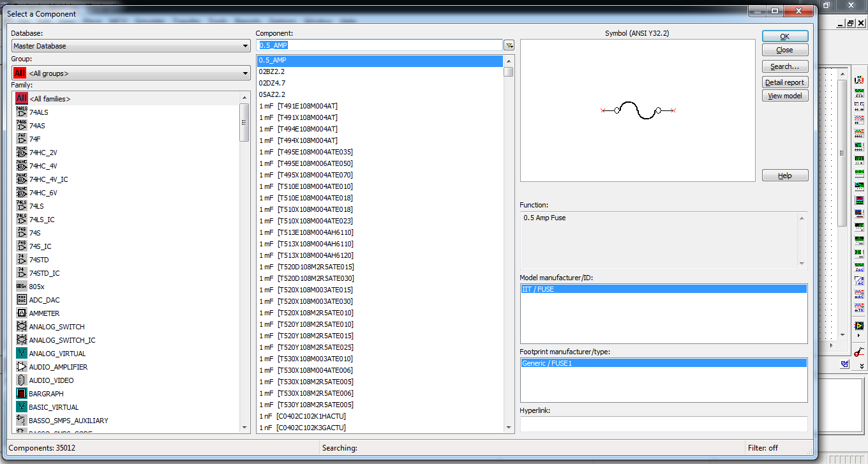868x464 pixels.
Task: Select the All families entry in Family list
Action: pos(50,98)
